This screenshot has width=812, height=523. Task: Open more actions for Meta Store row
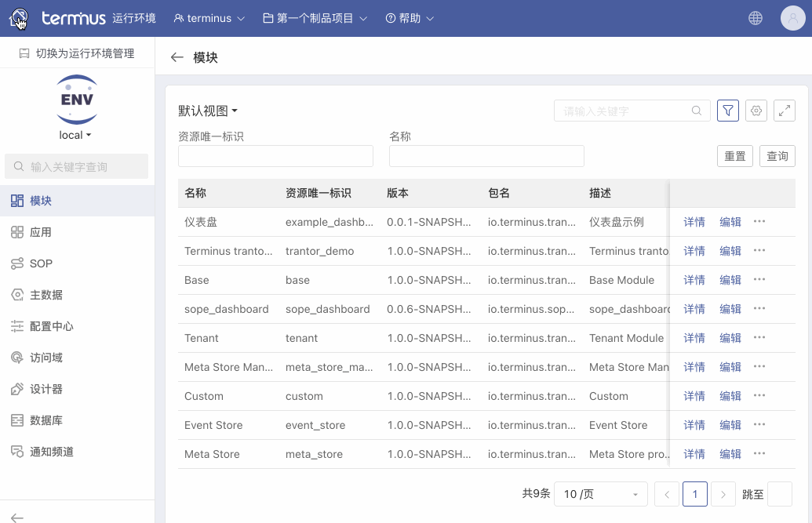759,454
